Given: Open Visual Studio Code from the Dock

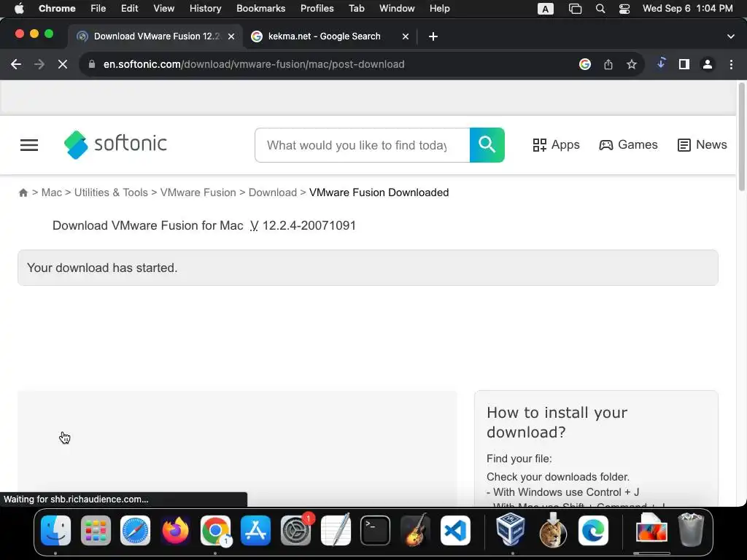Looking at the screenshot, I should (x=455, y=531).
